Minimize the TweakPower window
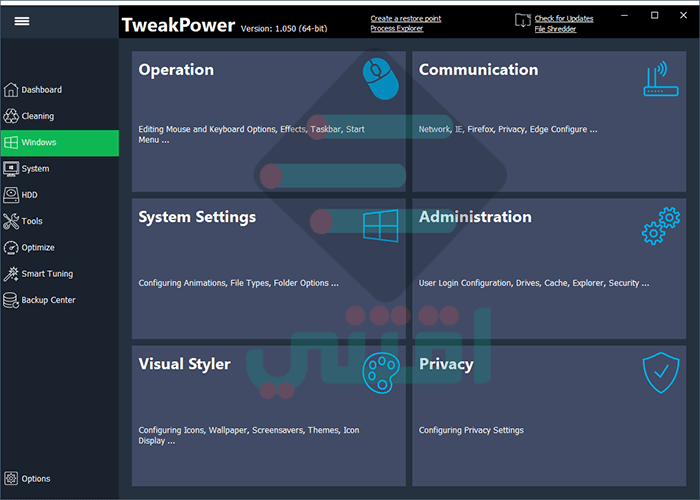This screenshot has width=700, height=500. 625,16
